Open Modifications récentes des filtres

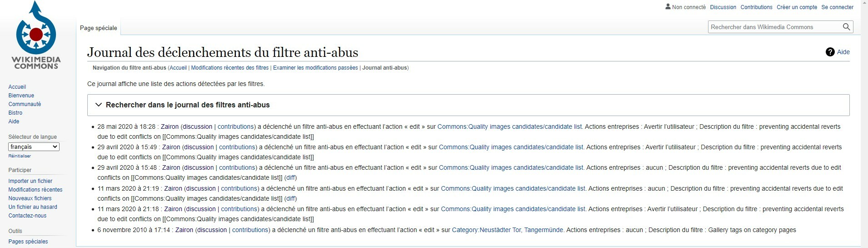(x=229, y=68)
